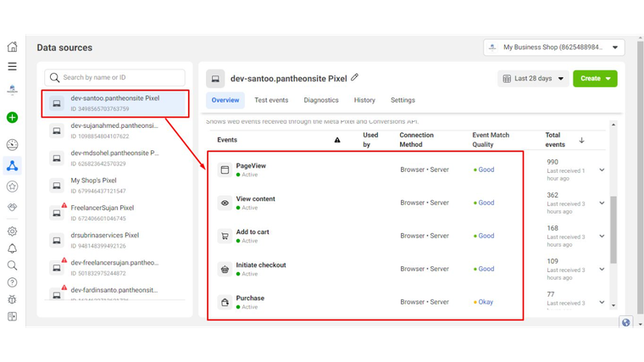Click the sidebar search magnifier icon
Screen dimensions: 644x362
click(12, 265)
